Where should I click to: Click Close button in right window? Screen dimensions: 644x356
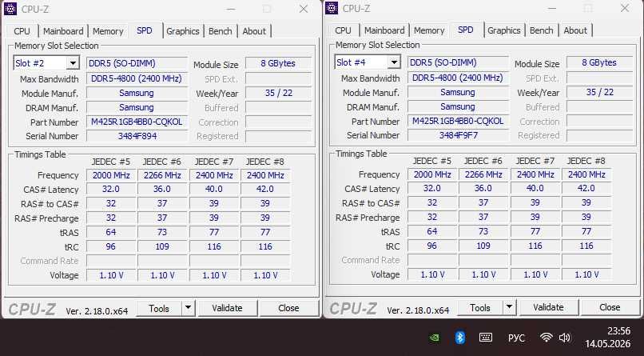(x=610, y=307)
